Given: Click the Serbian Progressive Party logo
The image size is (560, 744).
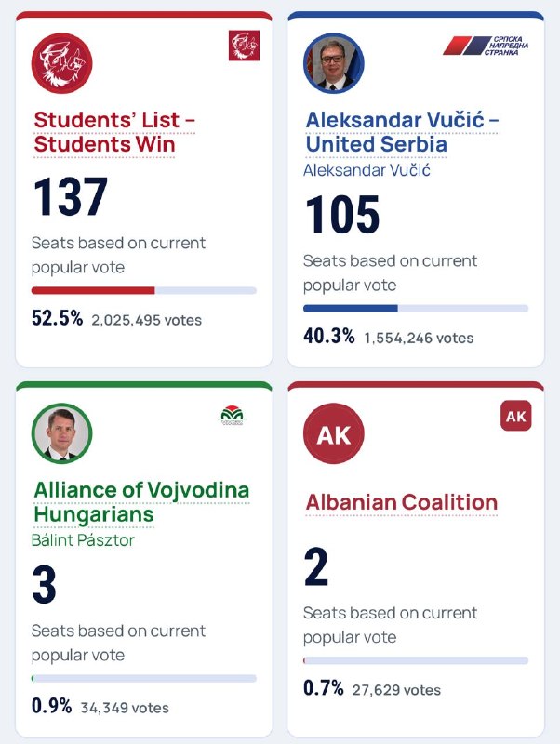Looking at the screenshot, I should point(486,46).
